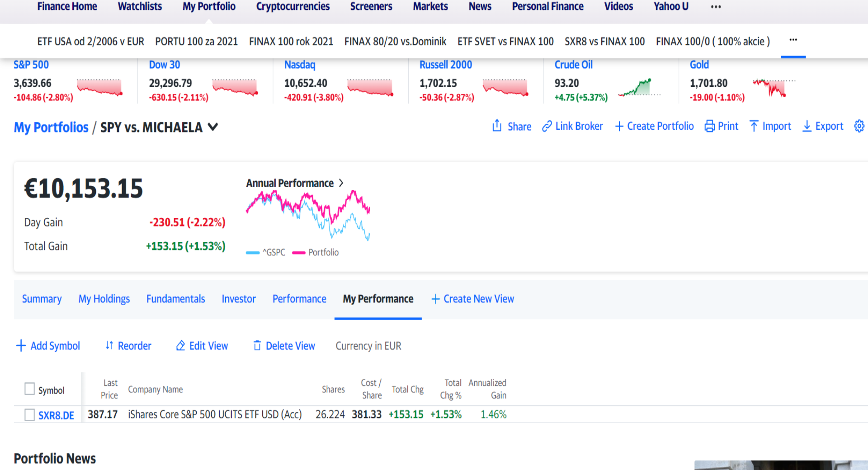The height and width of the screenshot is (470, 868).
Task: Open SXR8 vs FINAX 100 portfolio
Action: pos(604,42)
